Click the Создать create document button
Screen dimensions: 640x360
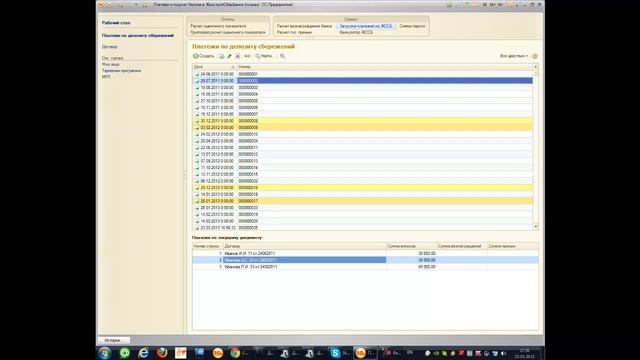tap(204, 56)
